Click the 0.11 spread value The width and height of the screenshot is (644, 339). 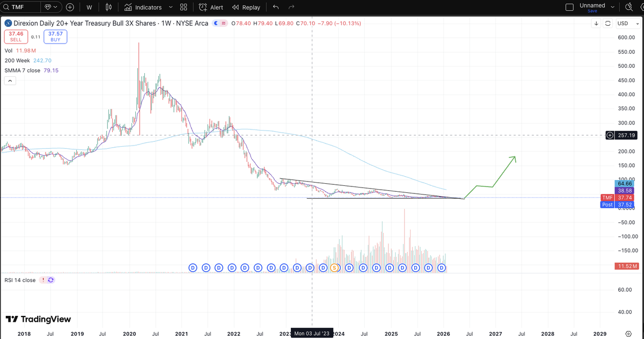pos(35,37)
